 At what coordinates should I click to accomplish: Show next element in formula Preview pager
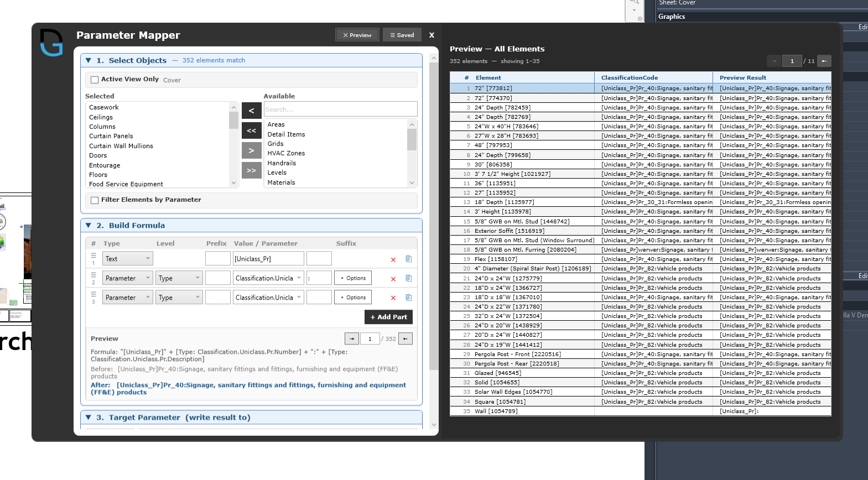(x=406, y=338)
